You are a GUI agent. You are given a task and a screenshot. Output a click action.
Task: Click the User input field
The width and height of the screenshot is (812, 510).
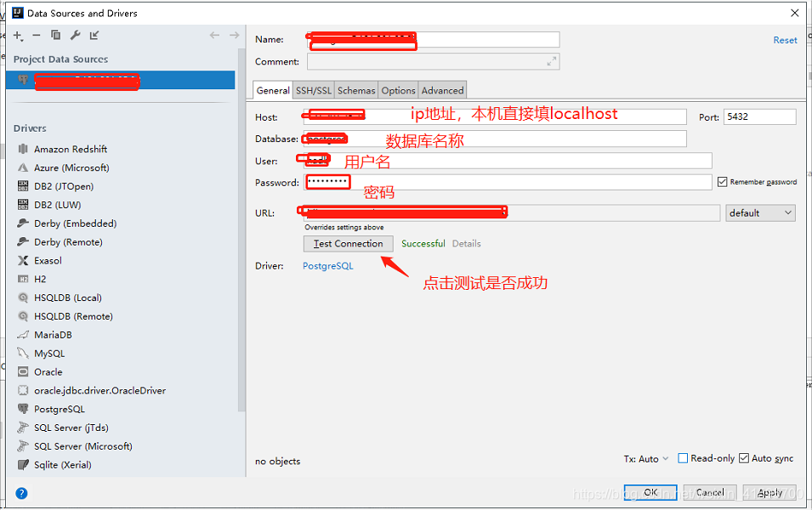(x=508, y=160)
